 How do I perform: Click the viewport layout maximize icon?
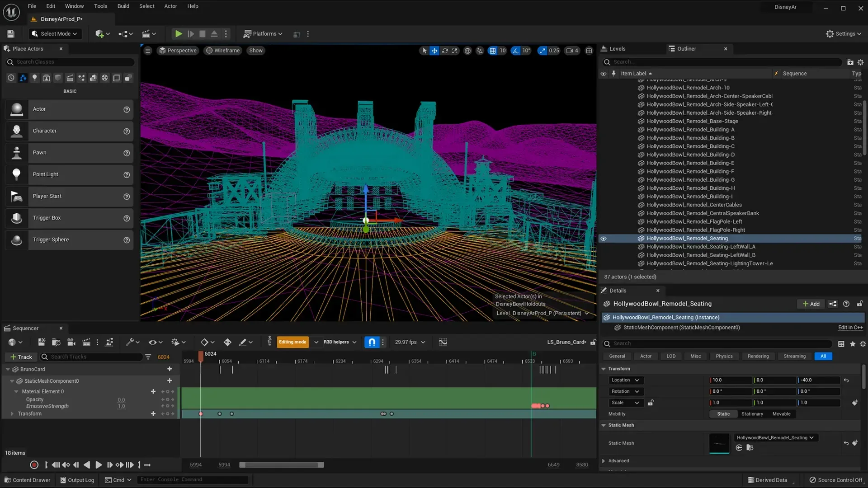[589, 51]
